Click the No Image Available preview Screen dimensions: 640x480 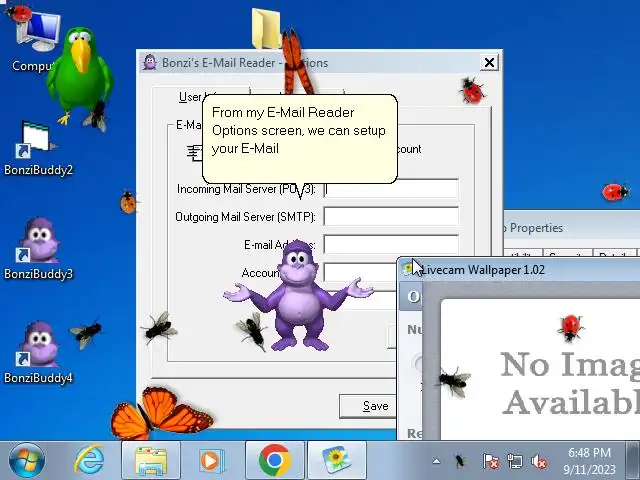pos(540,369)
